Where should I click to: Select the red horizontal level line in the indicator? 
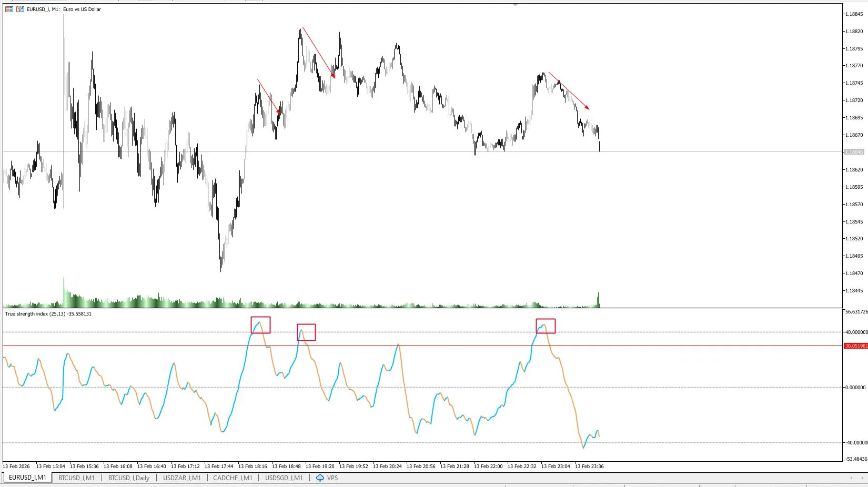422,346
